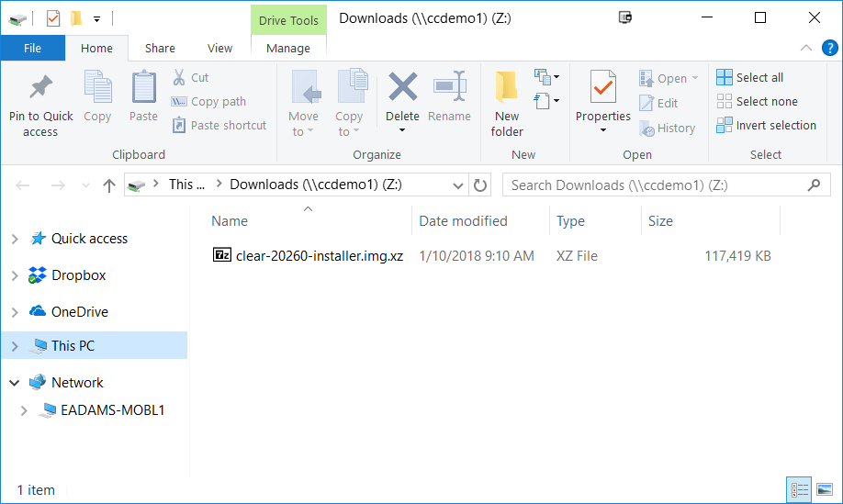Expand the Quick access tree node
This screenshot has width=843, height=504.
(x=15, y=239)
